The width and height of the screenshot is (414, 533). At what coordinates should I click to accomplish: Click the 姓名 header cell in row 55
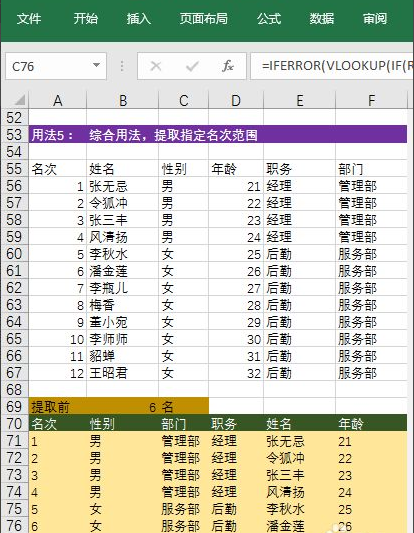click(x=122, y=169)
